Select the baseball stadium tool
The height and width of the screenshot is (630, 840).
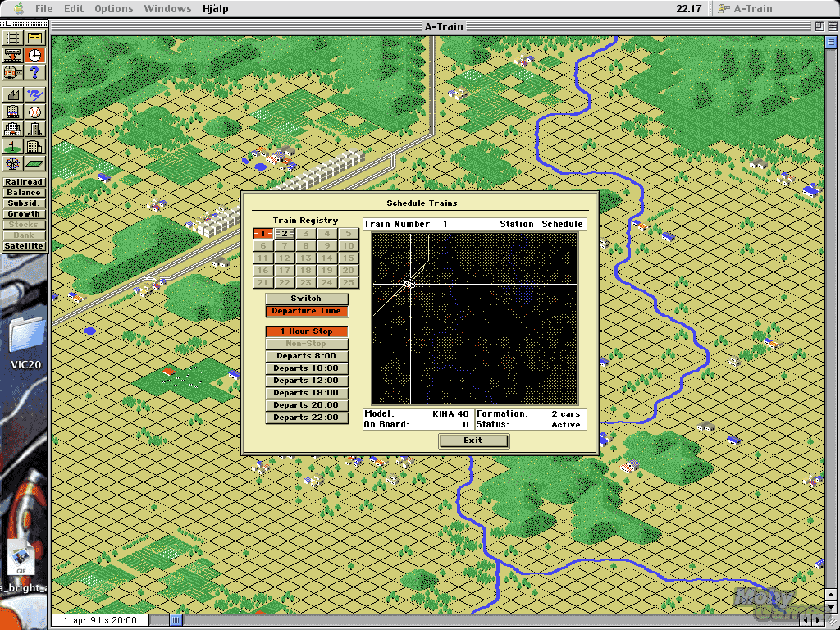click(34, 112)
